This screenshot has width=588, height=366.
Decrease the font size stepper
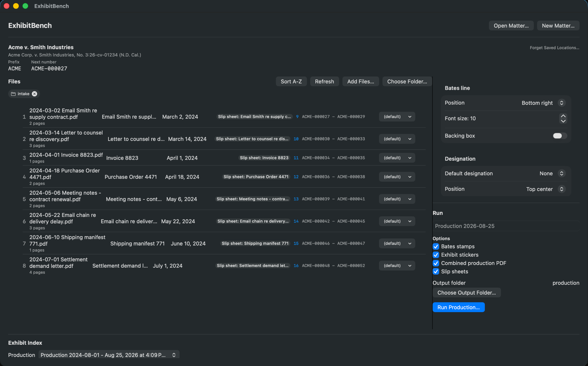coord(563,121)
